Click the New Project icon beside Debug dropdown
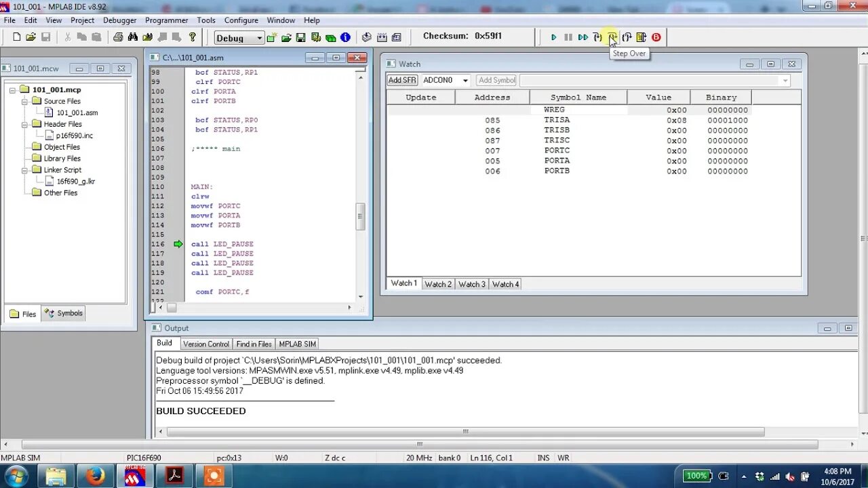 tap(272, 38)
